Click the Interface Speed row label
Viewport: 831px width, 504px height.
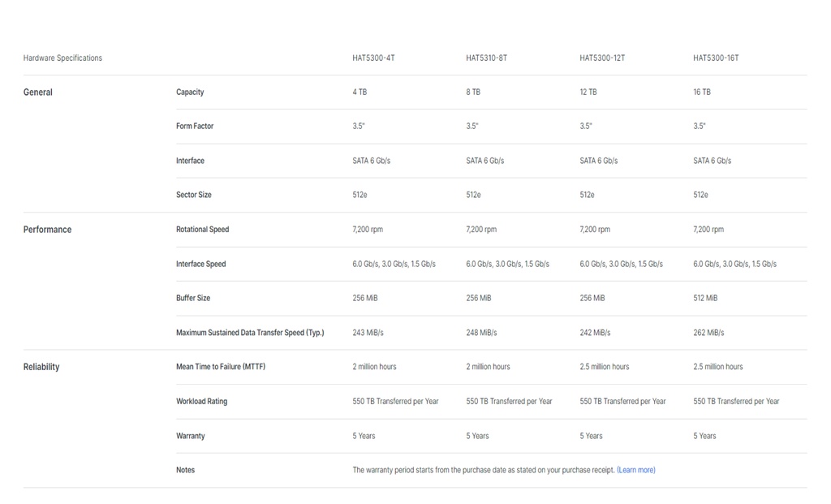tap(201, 264)
